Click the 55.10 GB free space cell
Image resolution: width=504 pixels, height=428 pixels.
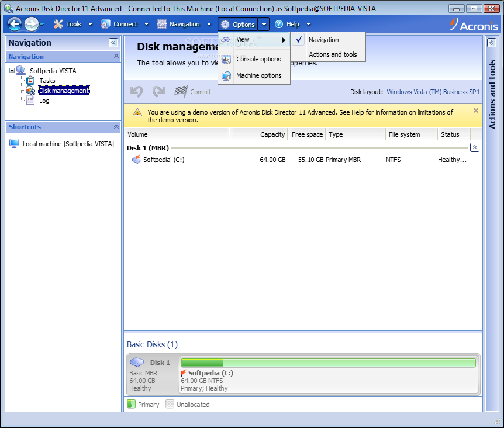[310, 160]
